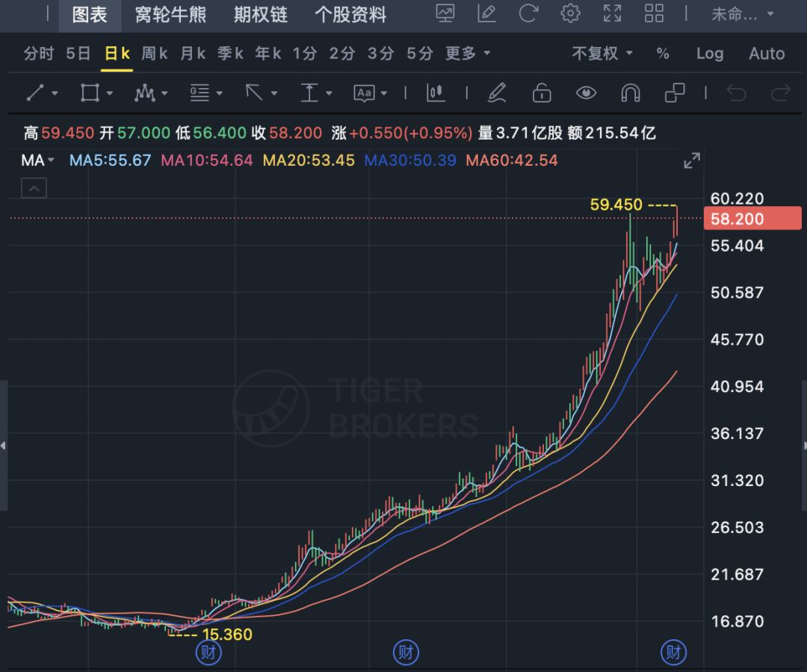Open chart settings gear icon
This screenshot has height=672, width=807.
click(570, 13)
